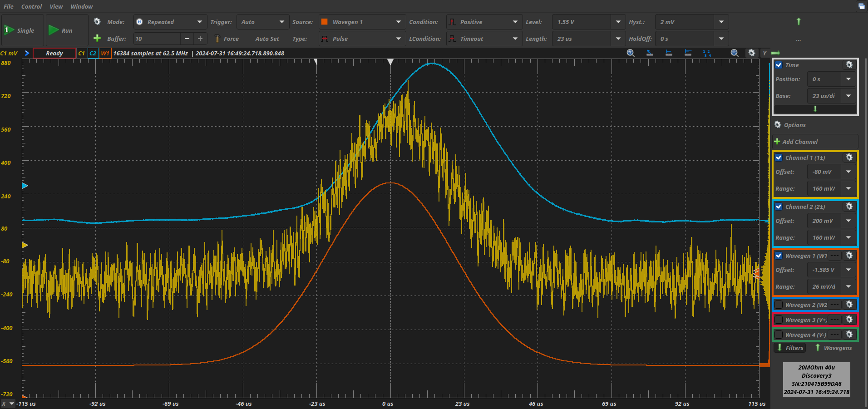868x409 pixels.
Task: Select the quick measure cursor arrow icon
Action: 650,53
